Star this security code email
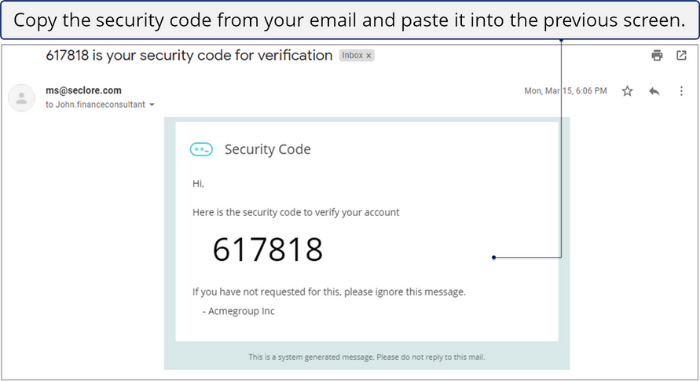The image size is (700, 381). [627, 91]
